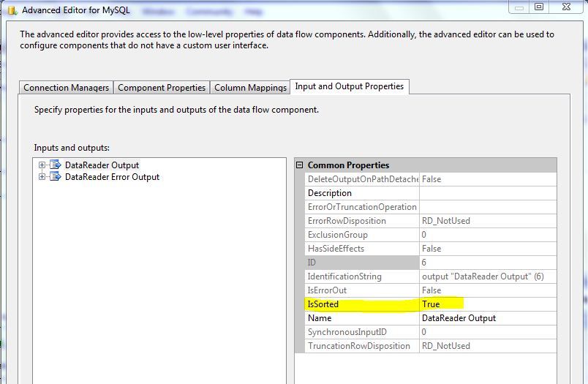Close the Advanced Editor for MySQL window
Viewport: 588px width, 384px height.
point(566,7)
